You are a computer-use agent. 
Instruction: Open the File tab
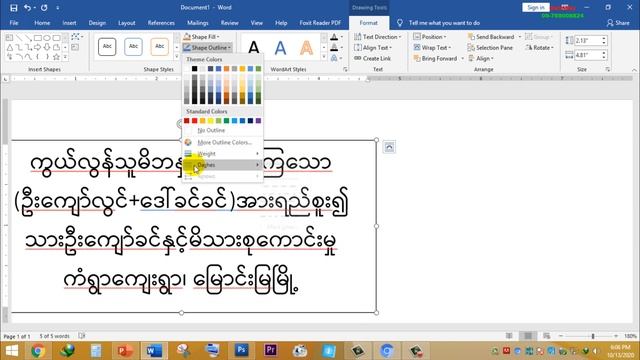click(14, 23)
